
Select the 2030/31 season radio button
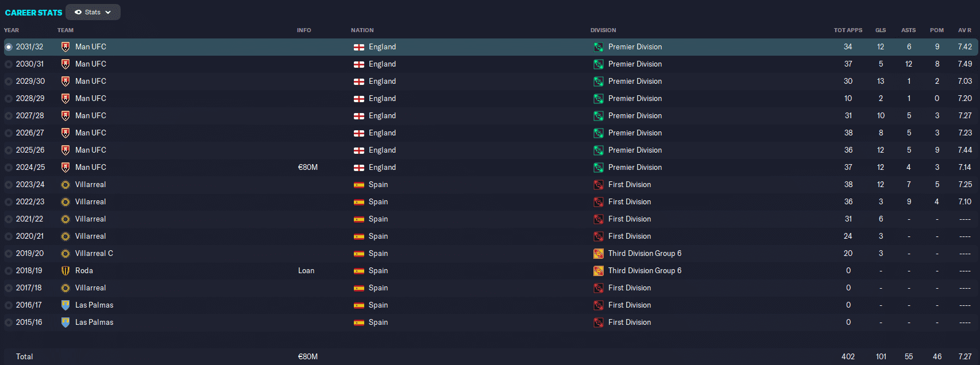pyautogui.click(x=9, y=64)
